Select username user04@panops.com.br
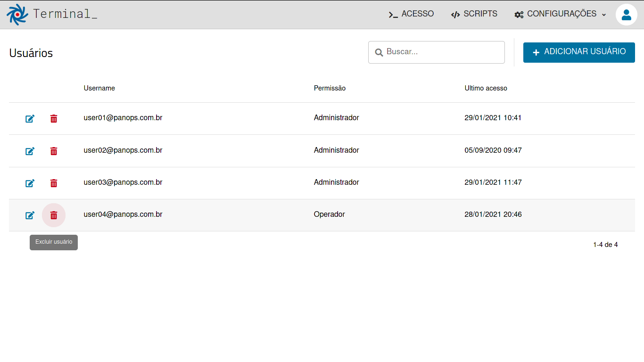644x362 pixels. click(x=123, y=214)
